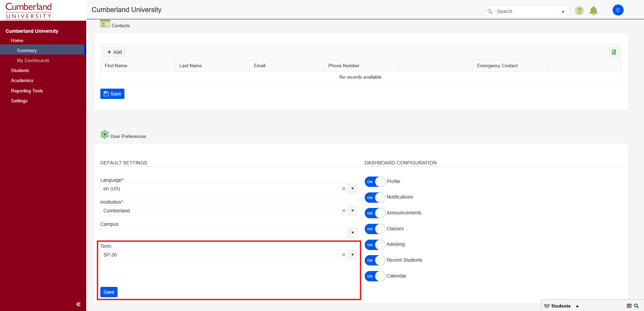The width and height of the screenshot is (644, 311).
Task: Click the 'Cumberland University' page title
Action: (x=127, y=10)
